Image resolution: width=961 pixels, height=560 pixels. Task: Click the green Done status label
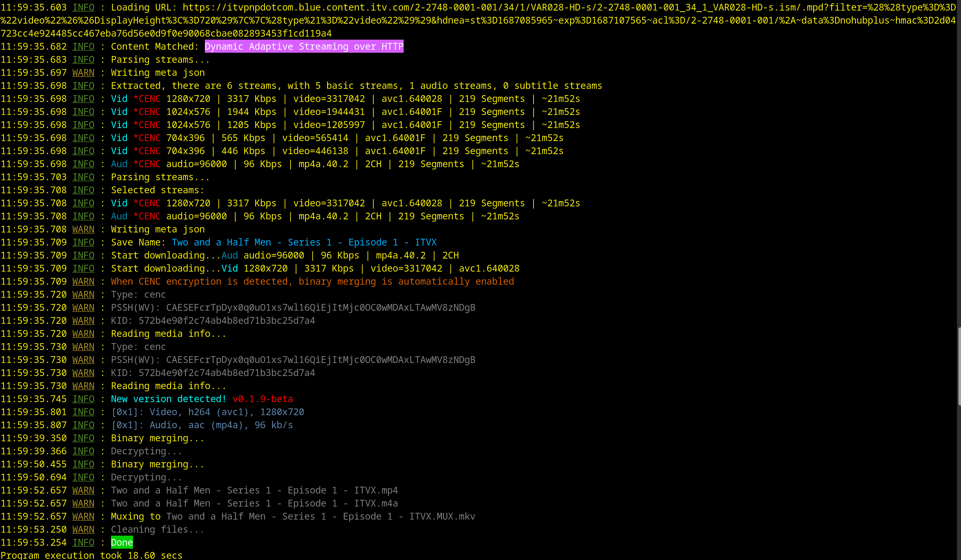pyautogui.click(x=122, y=542)
